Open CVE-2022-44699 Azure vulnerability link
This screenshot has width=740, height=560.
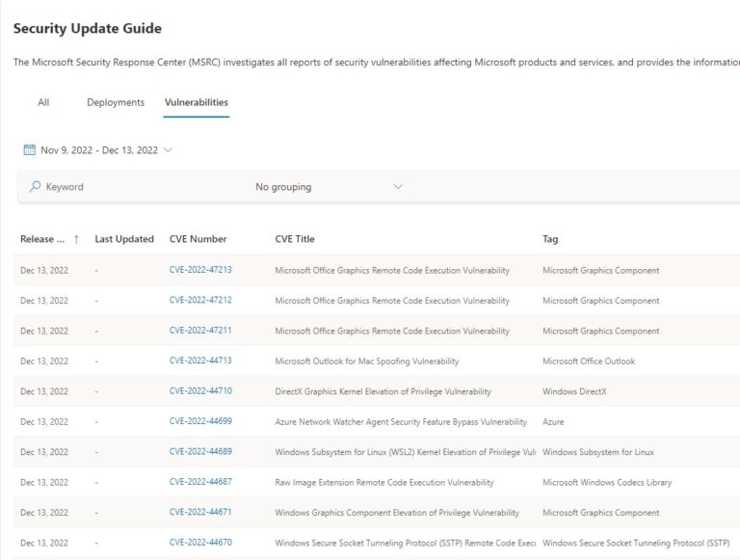pos(200,421)
